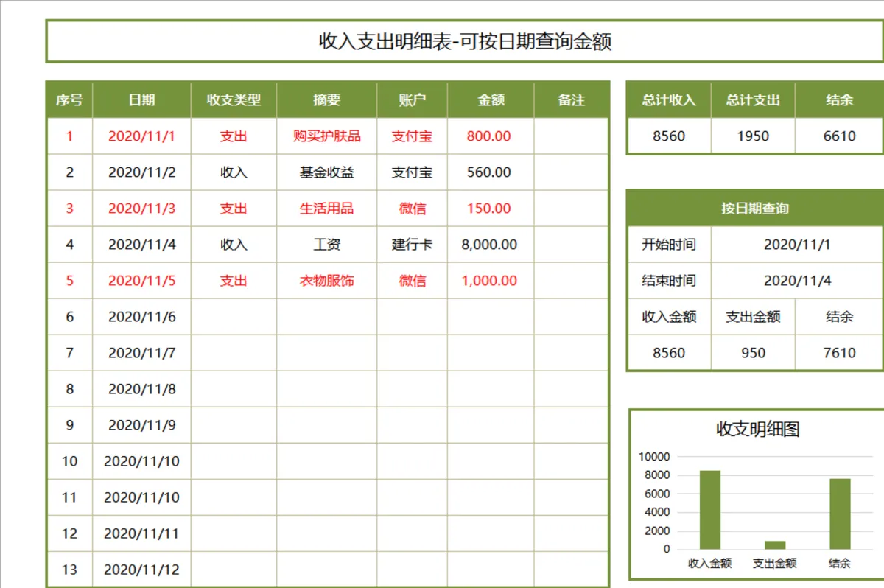Click the 生活用品 summary cell
Screen dimensions: 884x588
tap(327, 209)
